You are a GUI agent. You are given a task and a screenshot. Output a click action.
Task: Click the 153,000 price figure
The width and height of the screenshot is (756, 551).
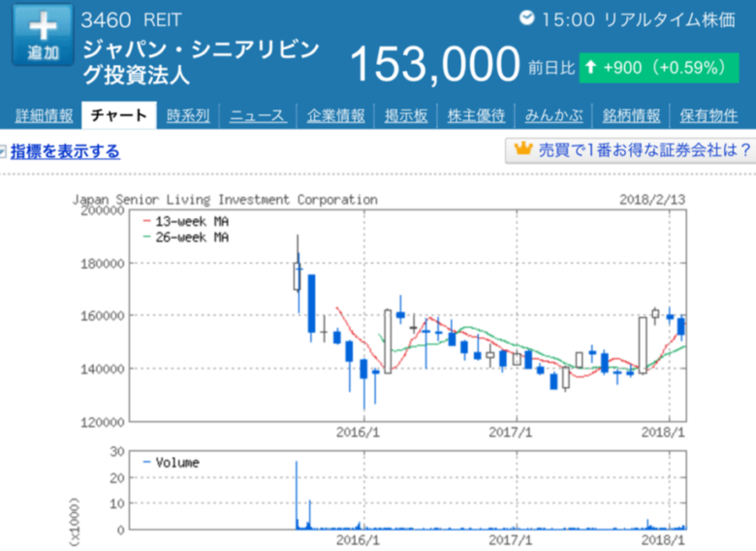(x=435, y=64)
